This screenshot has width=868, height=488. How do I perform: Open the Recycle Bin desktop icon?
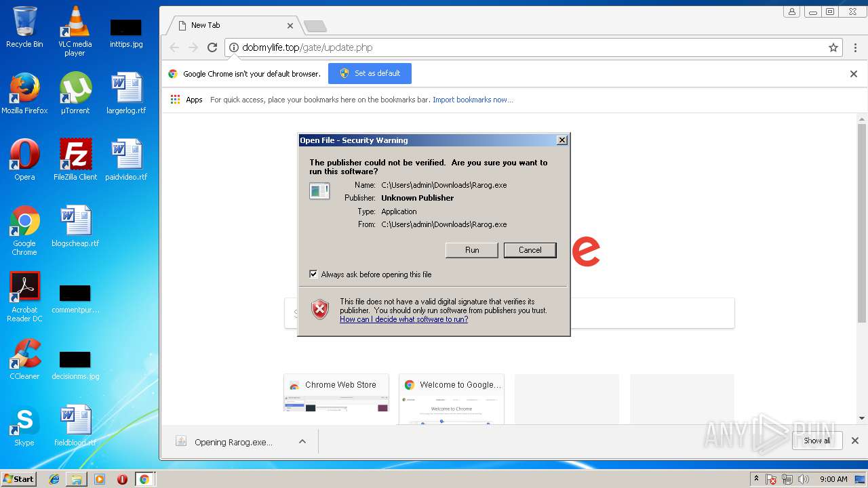(x=24, y=27)
